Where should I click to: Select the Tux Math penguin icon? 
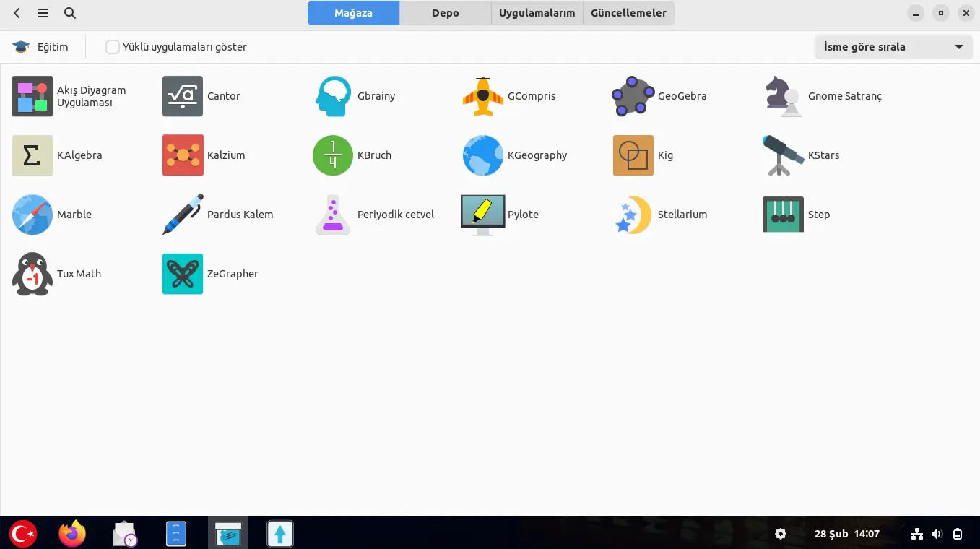tap(32, 274)
